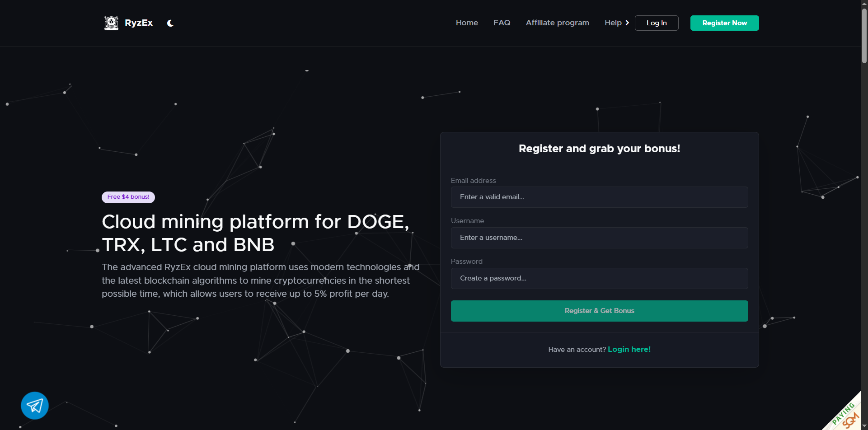Screen dimensions: 868x430
Task: Click the Free $4 bonus badge
Action: tap(128, 197)
